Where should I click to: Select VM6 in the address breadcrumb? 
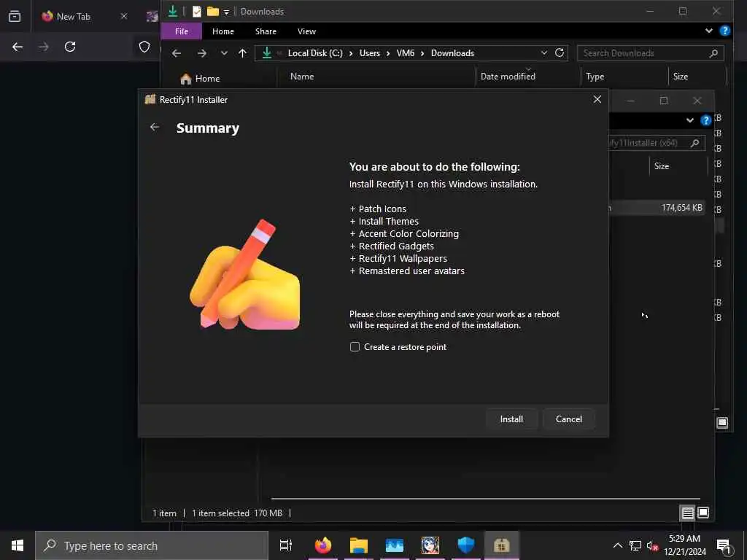(x=406, y=53)
